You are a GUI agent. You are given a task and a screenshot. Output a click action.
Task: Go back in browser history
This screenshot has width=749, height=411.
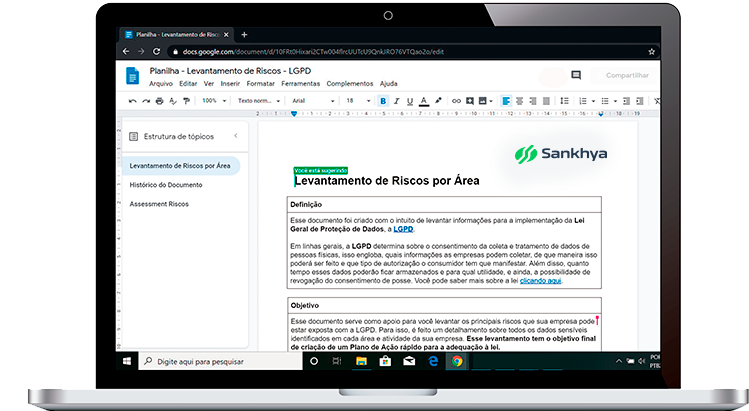(126, 51)
